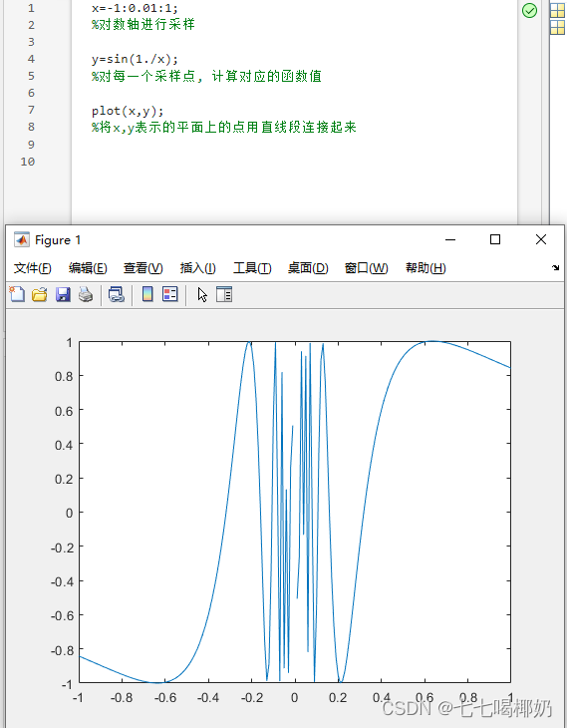
Task: Maximize the Figure 1 window
Action: [495, 239]
